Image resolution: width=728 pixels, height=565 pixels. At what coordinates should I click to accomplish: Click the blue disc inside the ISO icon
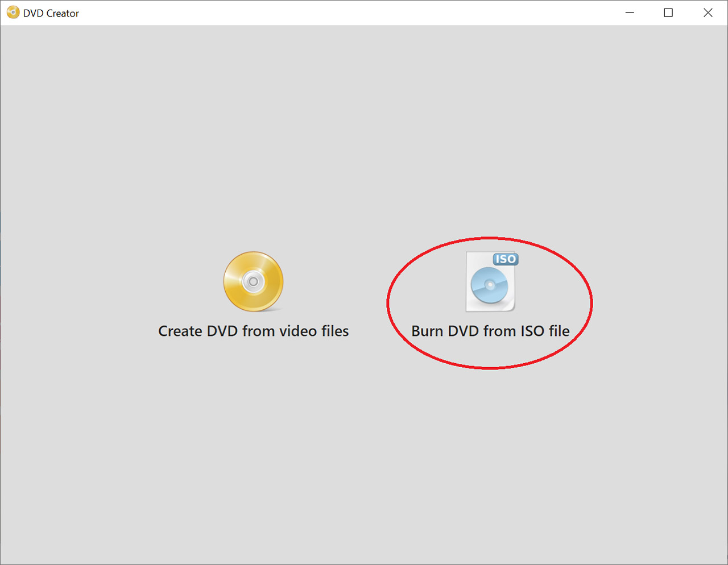(x=489, y=285)
